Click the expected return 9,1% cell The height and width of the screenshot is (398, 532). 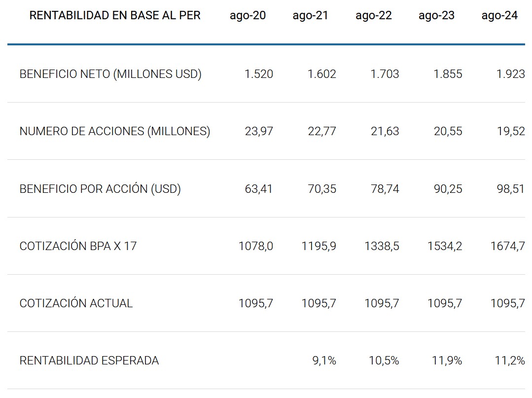[x=324, y=361]
